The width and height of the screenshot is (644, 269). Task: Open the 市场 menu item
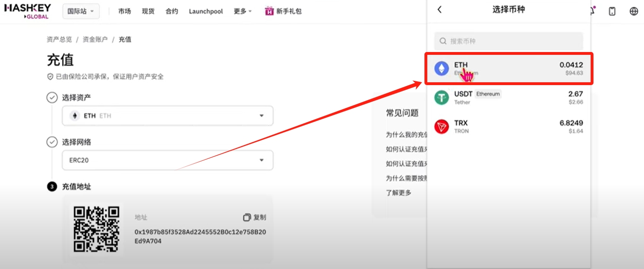coord(125,11)
